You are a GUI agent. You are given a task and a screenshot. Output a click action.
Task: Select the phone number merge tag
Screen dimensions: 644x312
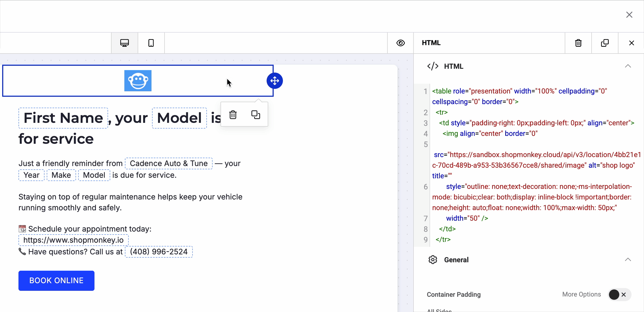tap(159, 252)
